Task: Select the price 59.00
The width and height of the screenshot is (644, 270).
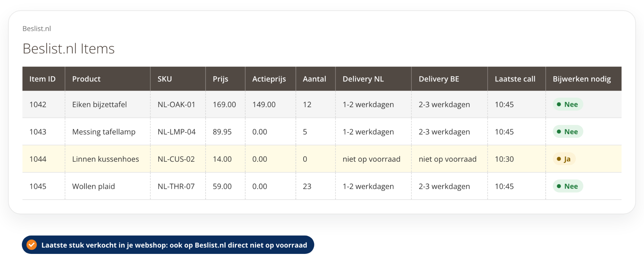Action: tap(222, 186)
